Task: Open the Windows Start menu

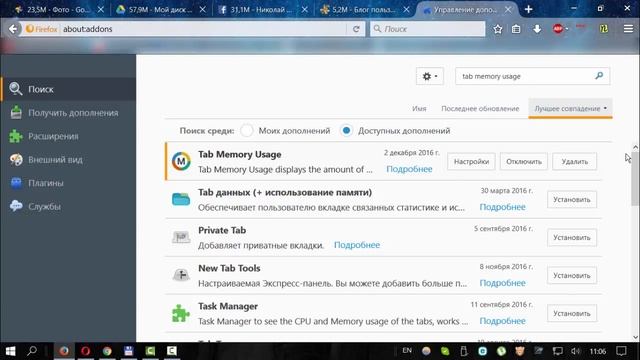Action: 11,351
